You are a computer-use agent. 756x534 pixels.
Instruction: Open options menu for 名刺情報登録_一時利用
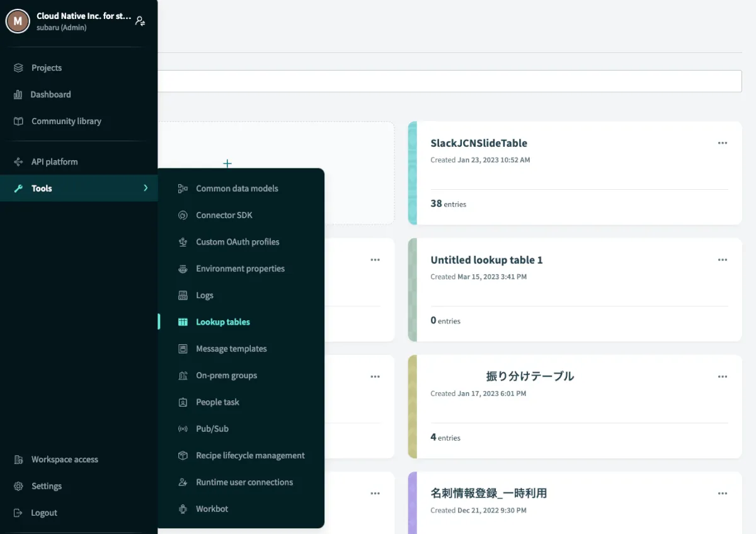click(x=722, y=494)
